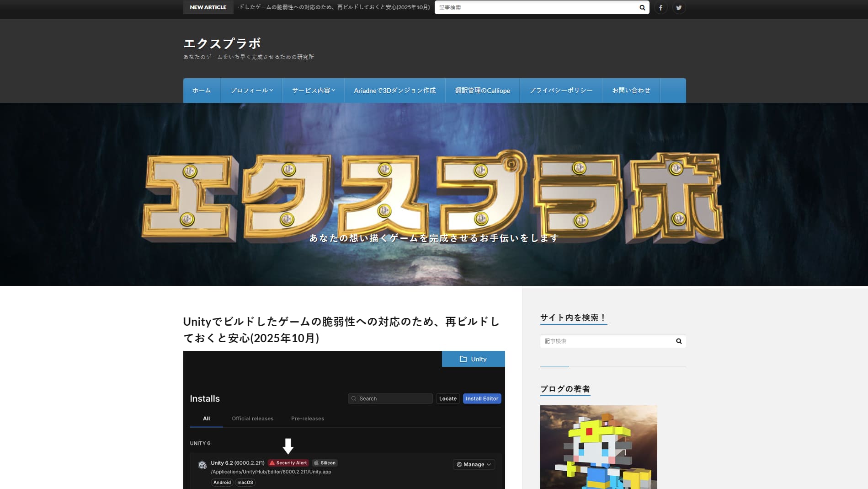Click the Security Alert warning badge
The width and height of the screenshot is (868, 489).
pos(288,462)
